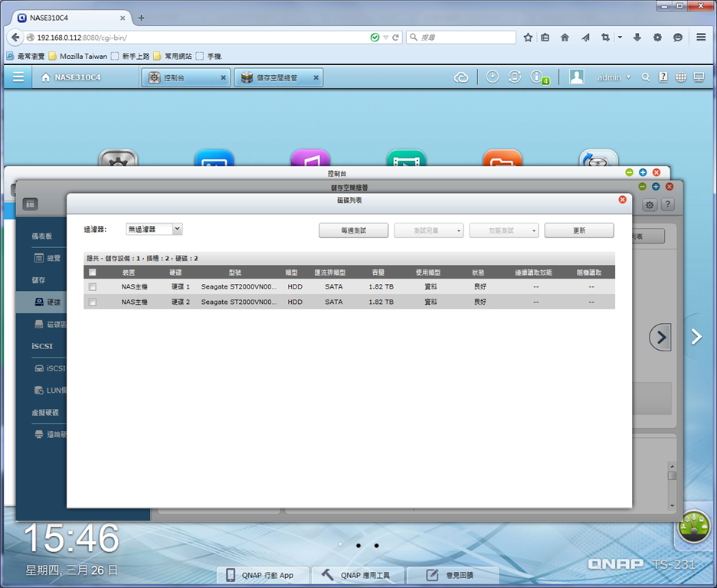Go to next desktop page arrow
The height and width of the screenshot is (588, 717).
pos(696,337)
